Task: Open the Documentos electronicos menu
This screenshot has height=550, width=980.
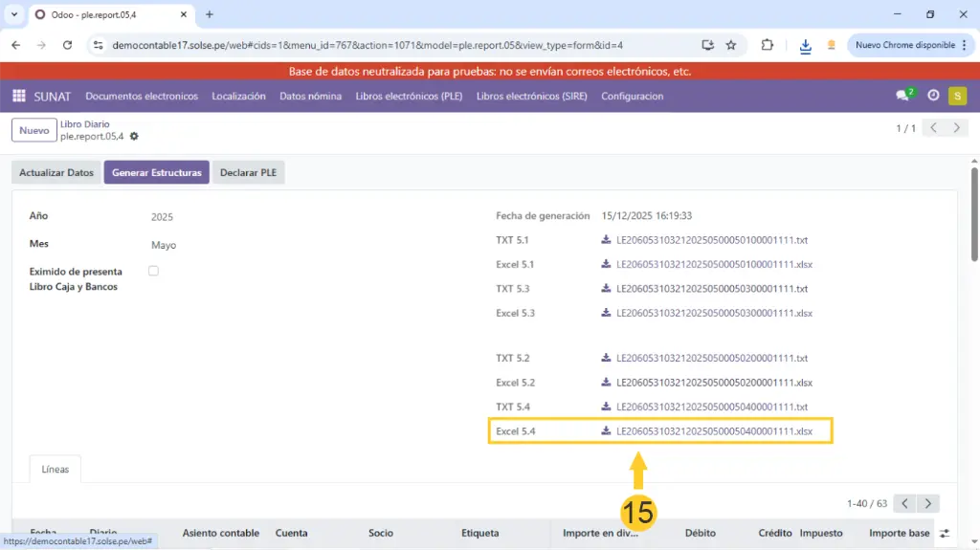Action: [x=142, y=96]
